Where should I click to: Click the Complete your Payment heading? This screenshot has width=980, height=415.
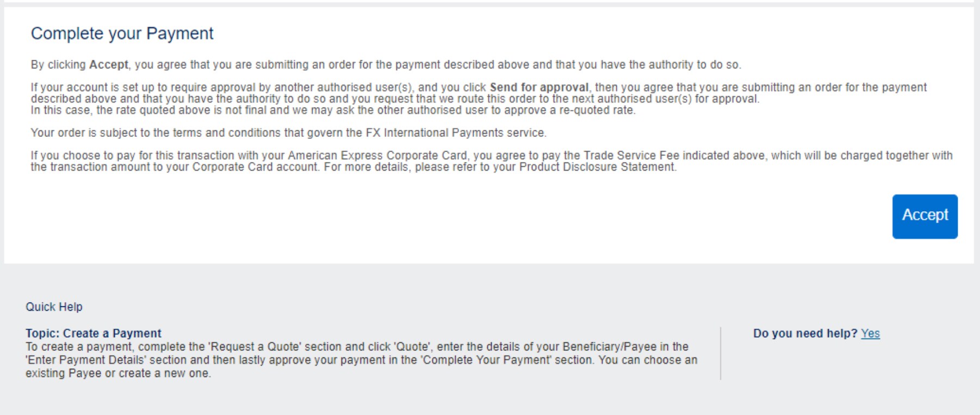pyautogui.click(x=122, y=34)
